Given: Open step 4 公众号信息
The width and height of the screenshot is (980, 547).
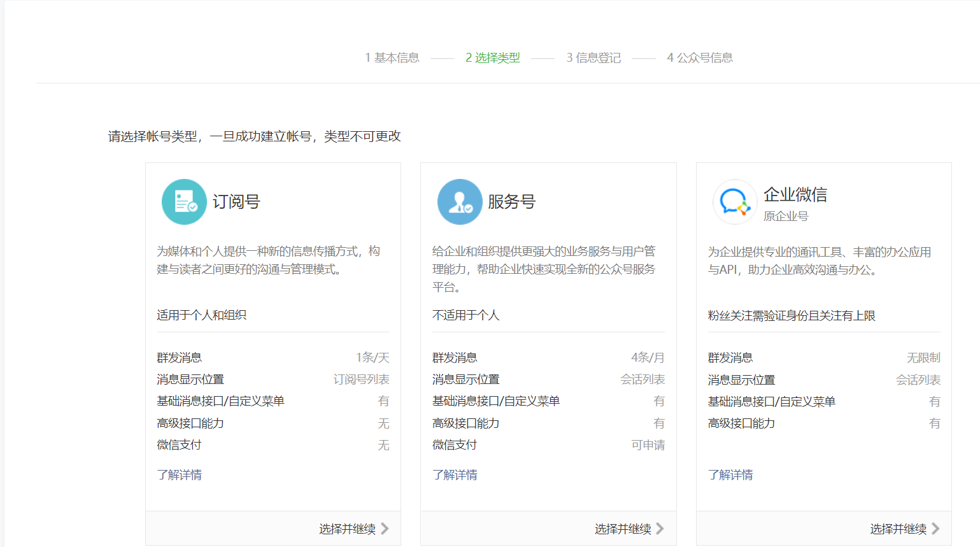Looking at the screenshot, I should point(699,57).
